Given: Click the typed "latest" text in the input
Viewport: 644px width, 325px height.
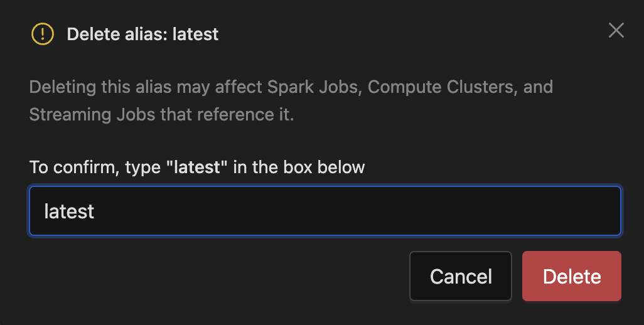Looking at the screenshot, I should 69,211.
